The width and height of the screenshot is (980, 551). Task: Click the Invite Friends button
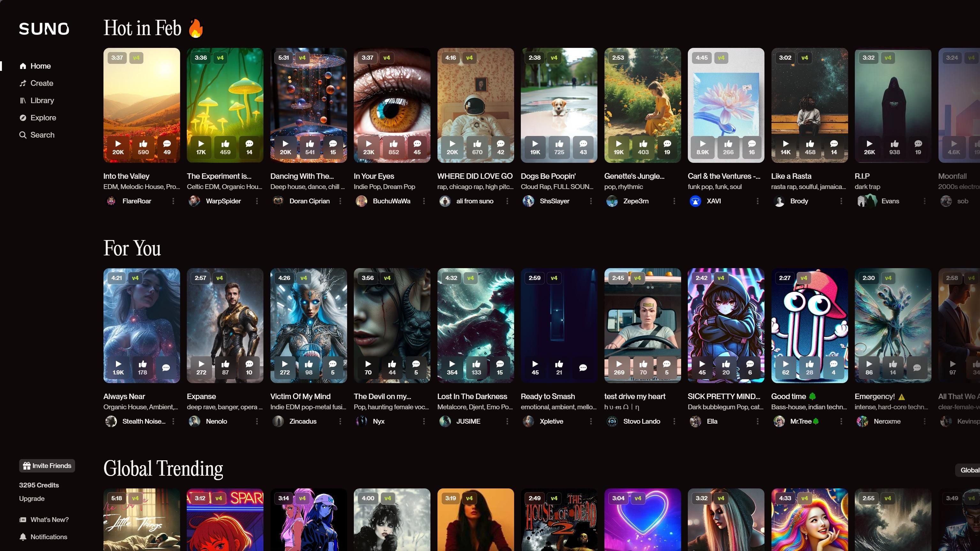point(47,465)
